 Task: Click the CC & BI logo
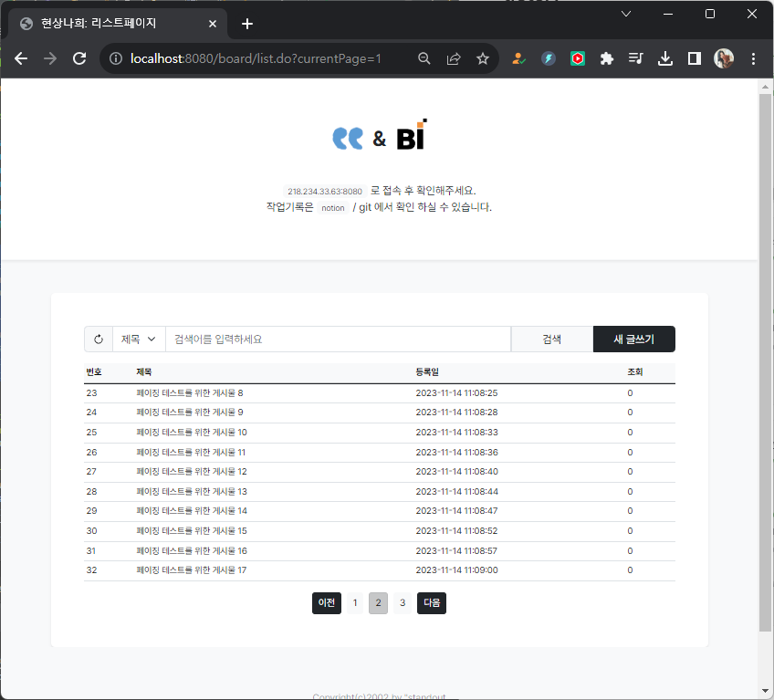[x=380, y=135]
